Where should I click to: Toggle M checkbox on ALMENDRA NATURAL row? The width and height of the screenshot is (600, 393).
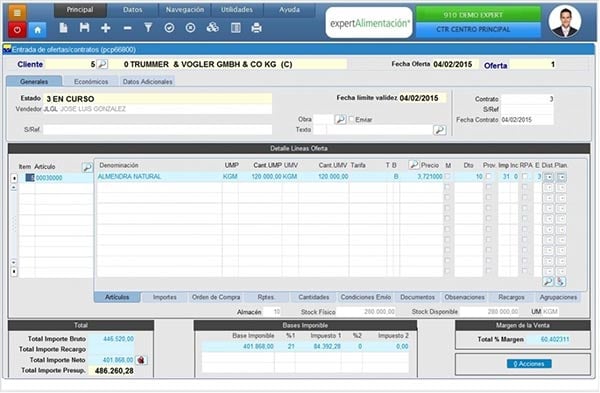pyautogui.click(x=447, y=176)
